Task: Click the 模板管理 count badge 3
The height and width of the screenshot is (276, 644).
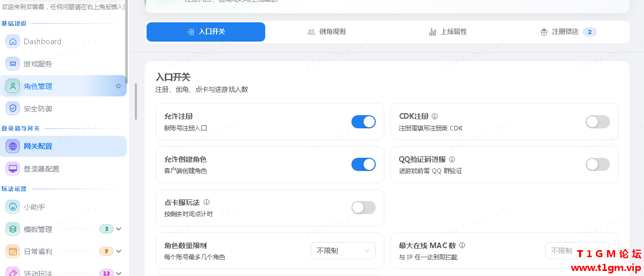Action: (x=106, y=229)
